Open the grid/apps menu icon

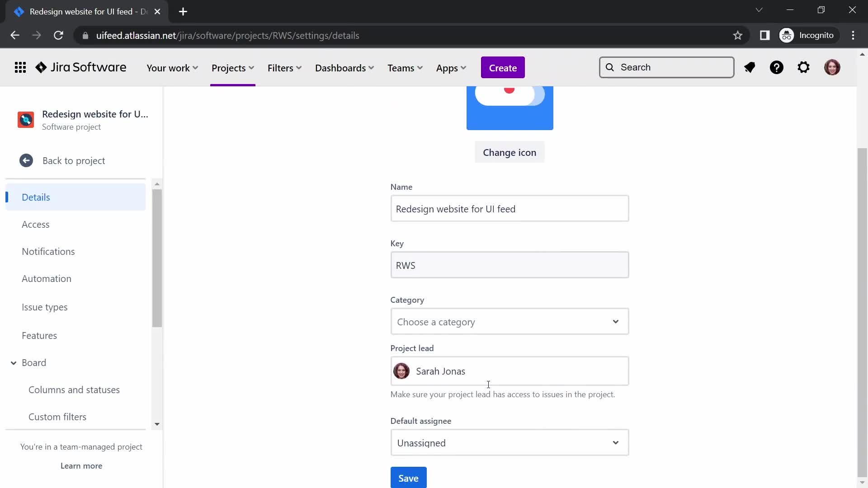20,67
